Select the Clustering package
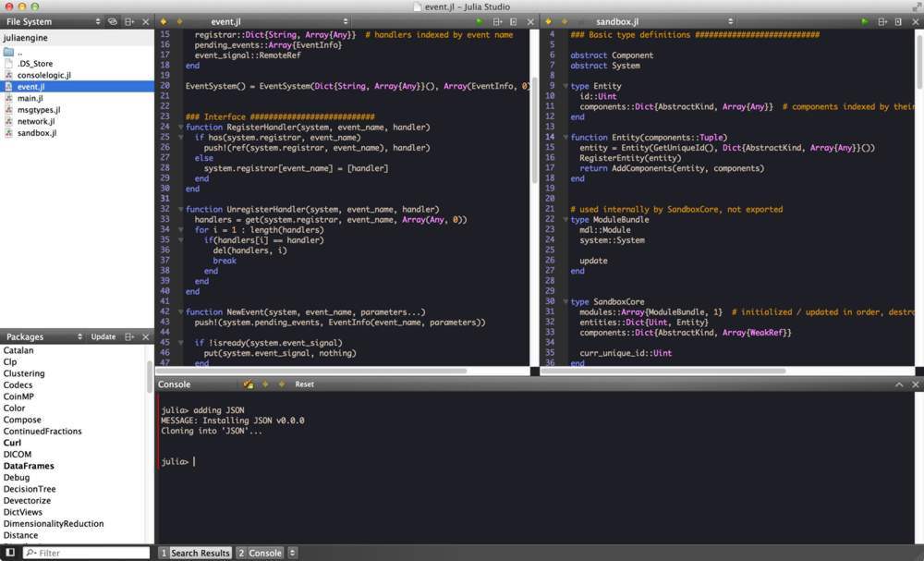 (24, 373)
